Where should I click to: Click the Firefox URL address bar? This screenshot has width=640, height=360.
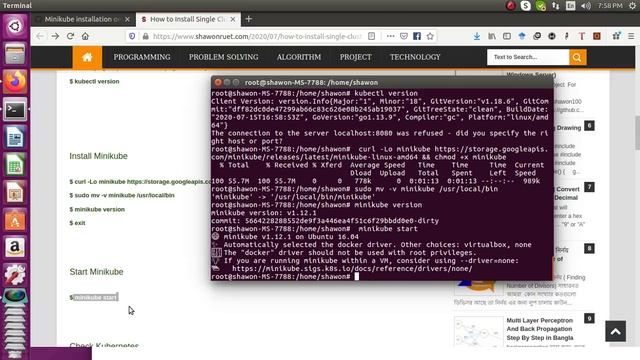click(x=257, y=36)
